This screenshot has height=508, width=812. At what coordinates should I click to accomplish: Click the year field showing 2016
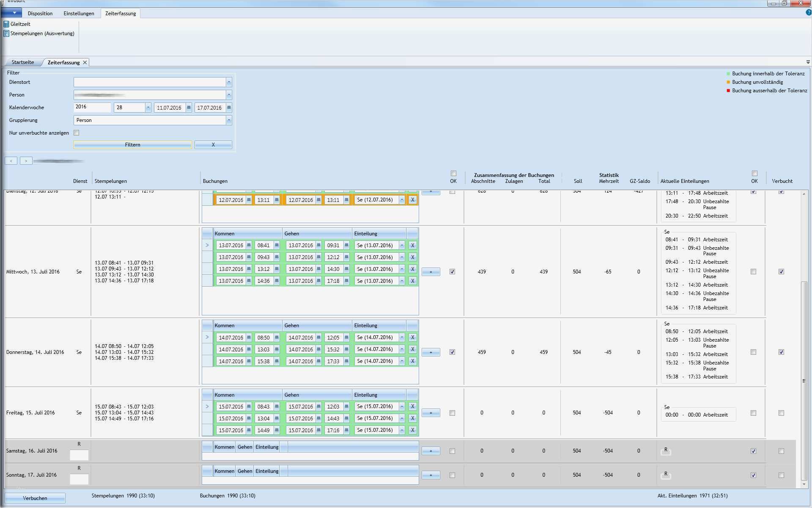(92, 107)
